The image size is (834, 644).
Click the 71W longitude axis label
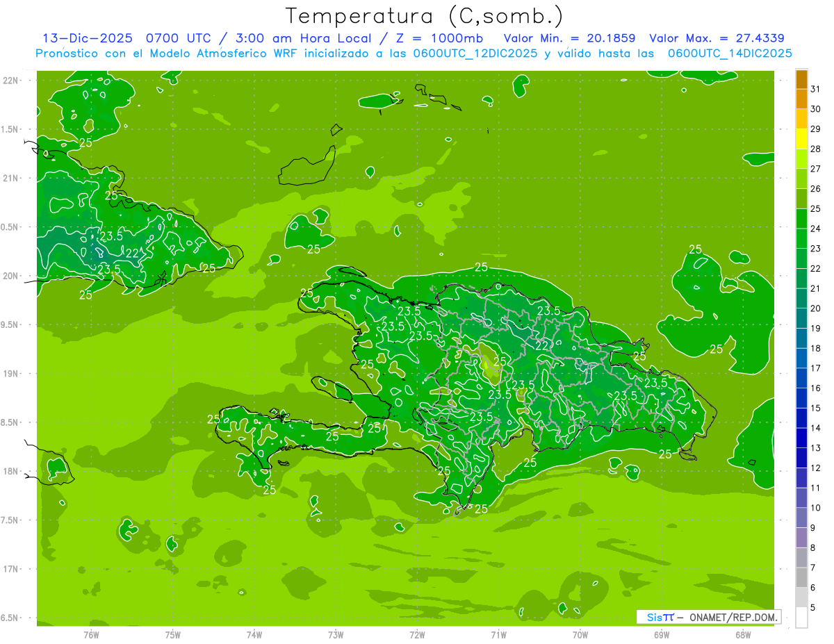tap(498, 635)
